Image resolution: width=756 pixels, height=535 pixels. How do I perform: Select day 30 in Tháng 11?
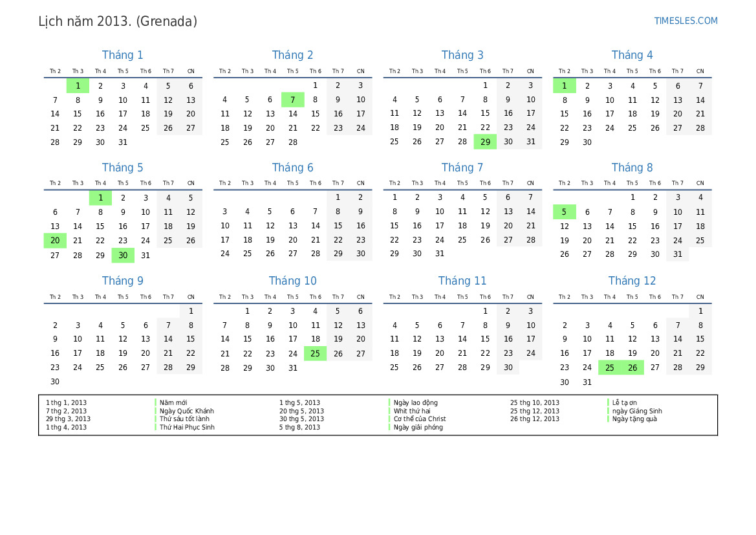click(x=508, y=367)
